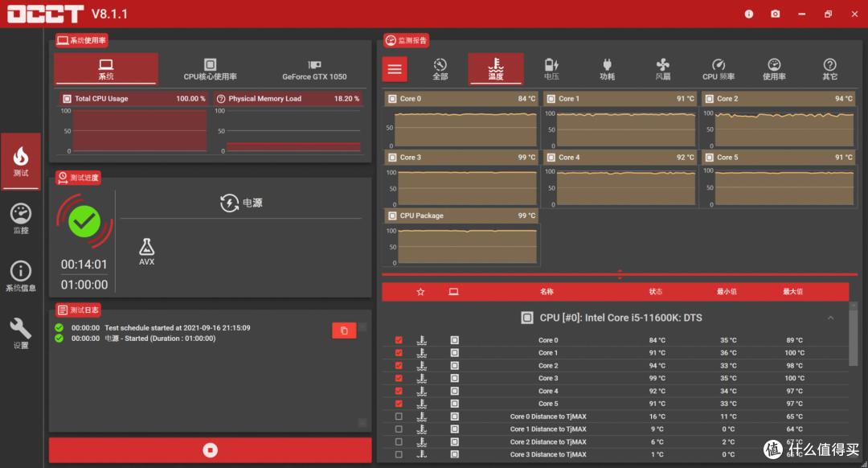Uncheck the Core 3 graph checkbox

tap(399, 378)
